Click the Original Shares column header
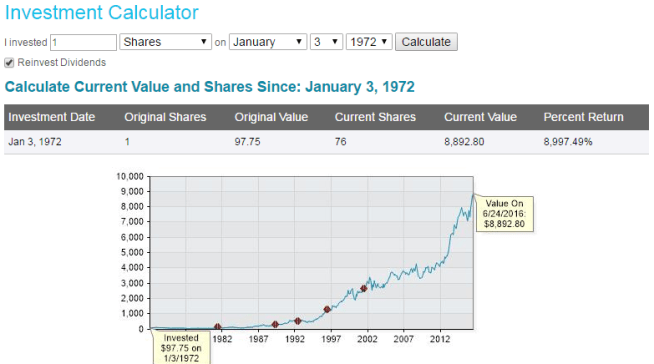This screenshot has height=364, width=654. click(165, 117)
